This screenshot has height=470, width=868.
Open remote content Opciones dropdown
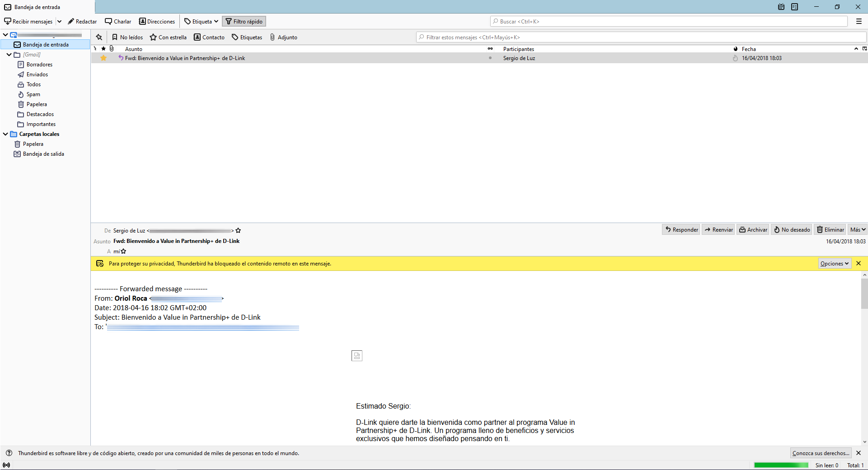point(835,263)
